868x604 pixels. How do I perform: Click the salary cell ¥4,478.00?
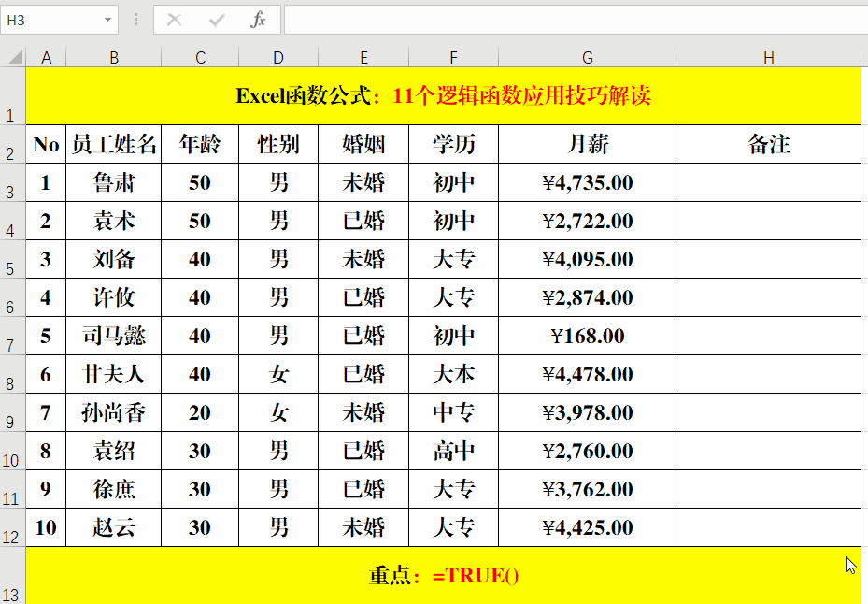click(x=588, y=374)
